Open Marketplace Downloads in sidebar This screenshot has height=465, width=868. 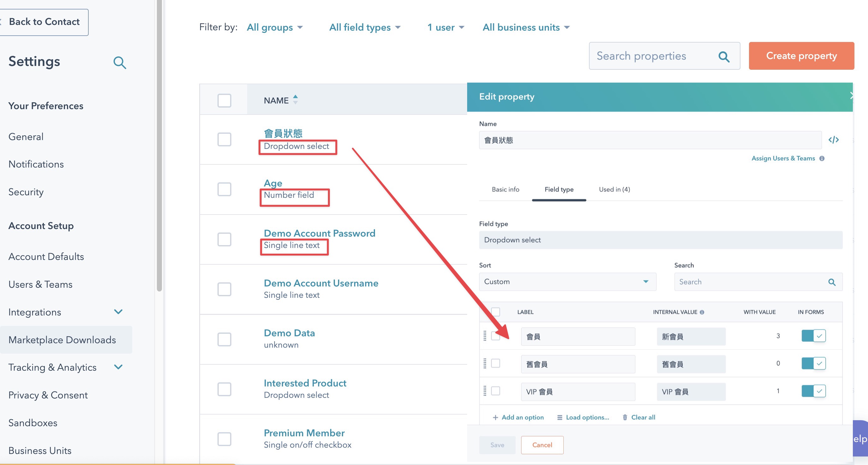click(x=66, y=340)
